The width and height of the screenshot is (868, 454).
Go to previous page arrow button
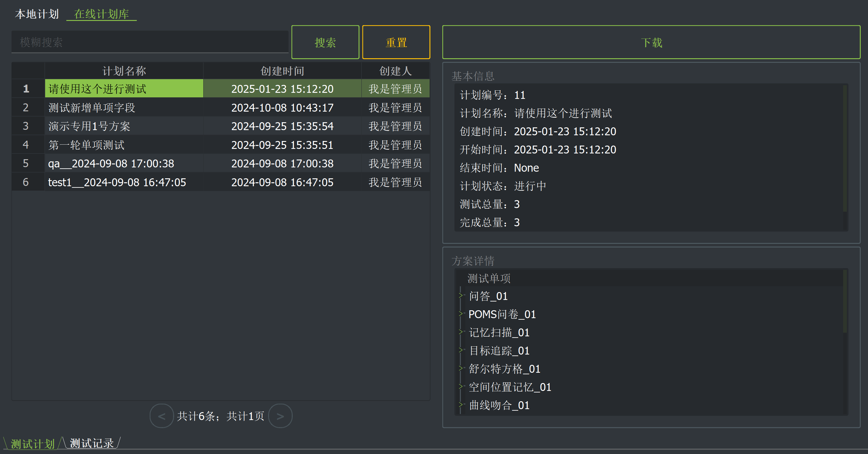pos(161,416)
